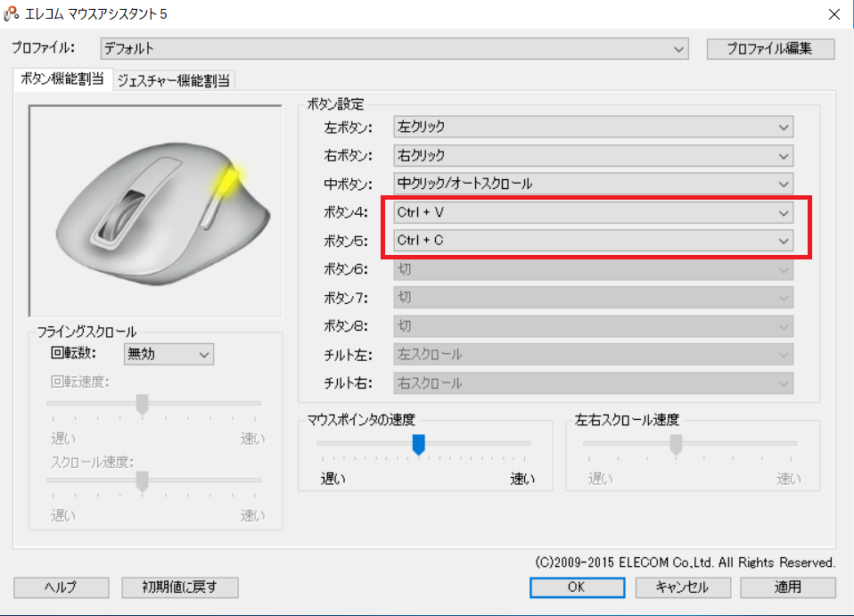This screenshot has width=854, height=616.
Task: Click the 遅い label under マウスポインタの速度
Action: pos(333,479)
